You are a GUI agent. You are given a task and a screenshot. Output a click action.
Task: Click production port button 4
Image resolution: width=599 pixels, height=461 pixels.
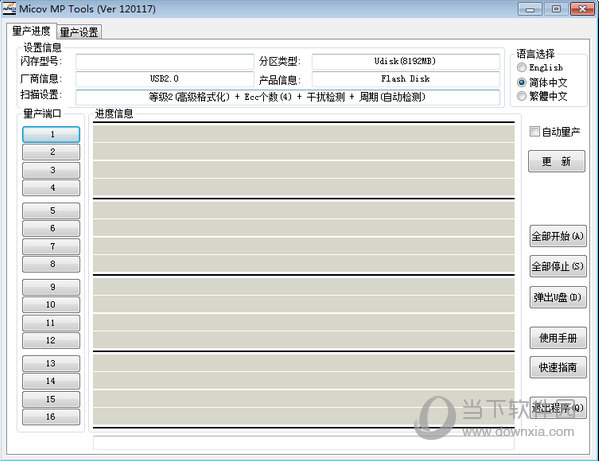pos(51,188)
